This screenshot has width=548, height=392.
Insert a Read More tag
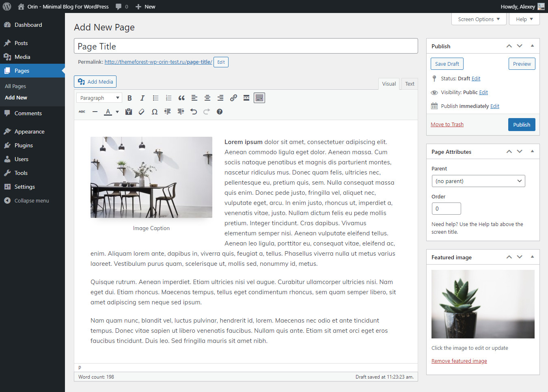[x=246, y=97]
